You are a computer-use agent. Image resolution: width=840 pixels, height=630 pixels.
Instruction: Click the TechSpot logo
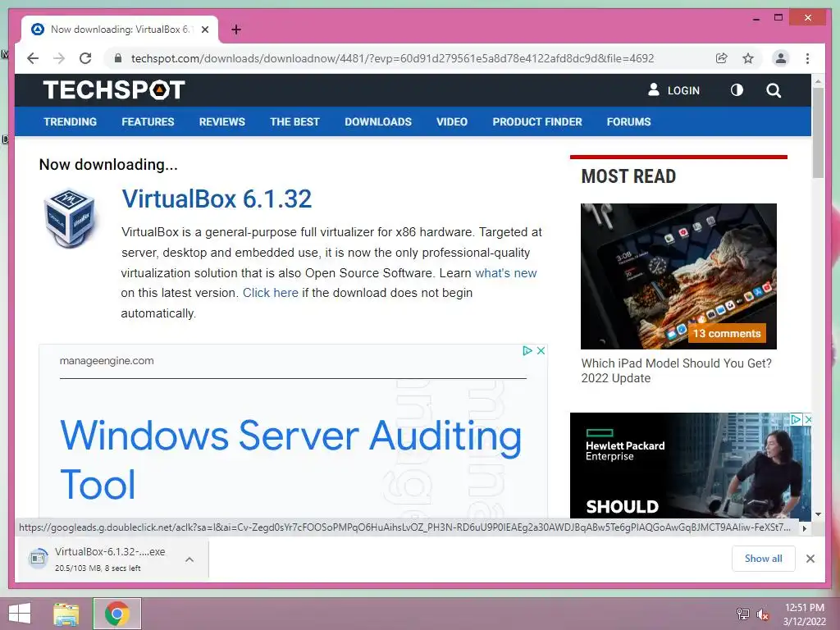point(113,90)
